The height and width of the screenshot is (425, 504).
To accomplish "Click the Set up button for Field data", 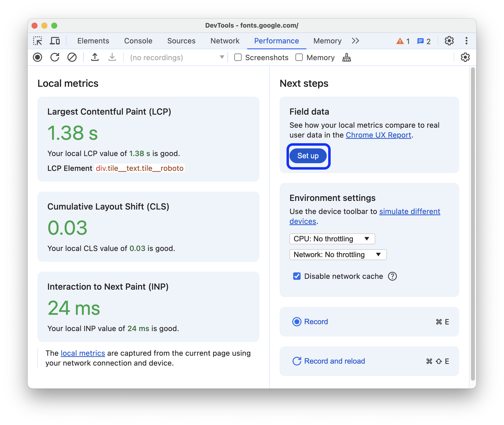I will 308,156.
